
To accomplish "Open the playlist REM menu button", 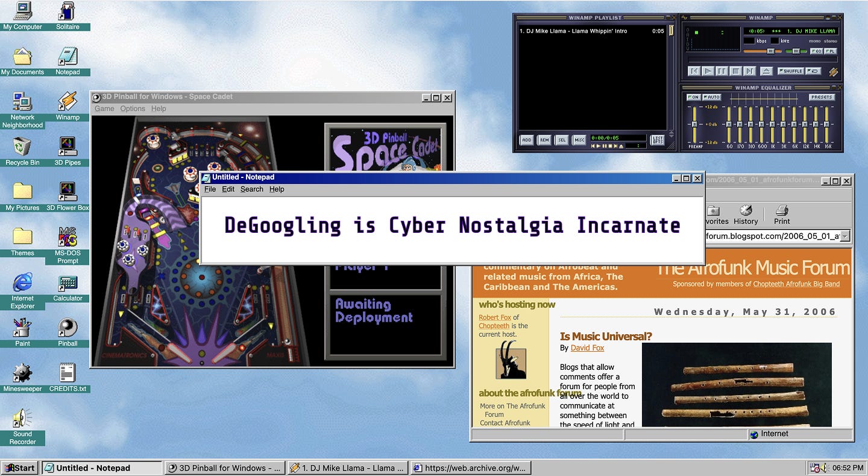I will click(544, 140).
